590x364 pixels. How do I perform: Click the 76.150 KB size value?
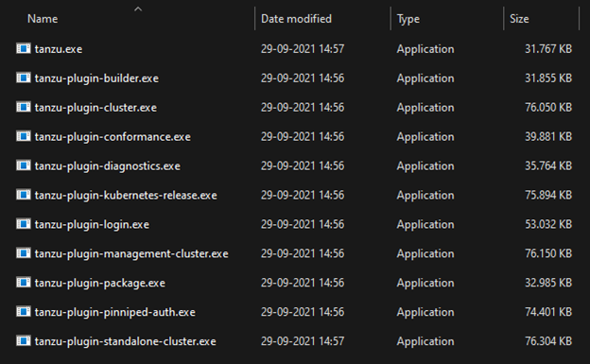[548, 253]
